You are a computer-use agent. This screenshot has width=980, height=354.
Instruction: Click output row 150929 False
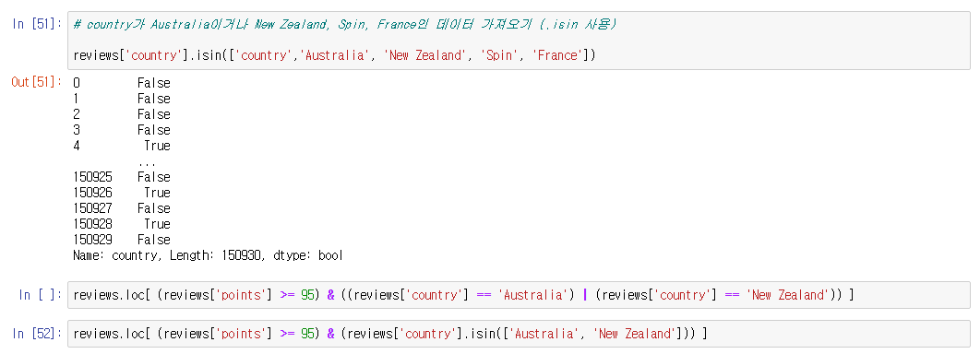point(122,240)
